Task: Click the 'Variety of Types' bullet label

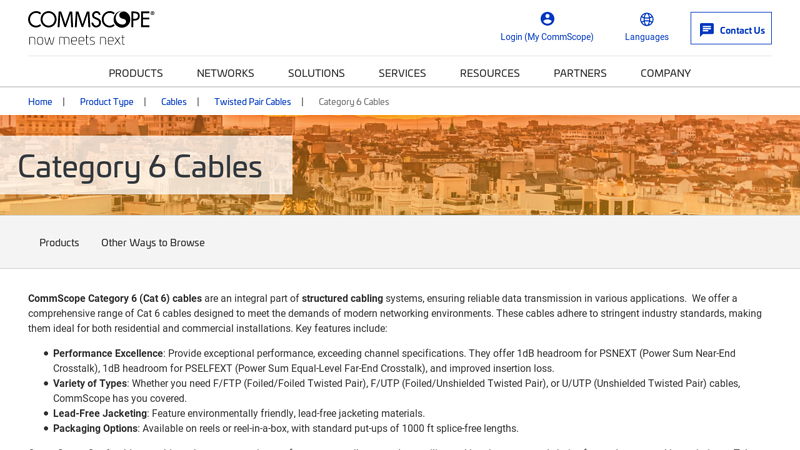Action: tap(90, 383)
